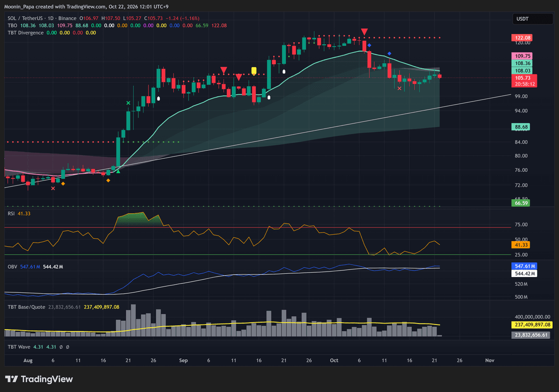Click the OBV pane label
The height and width of the screenshot is (392, 559).
[12, 266]
